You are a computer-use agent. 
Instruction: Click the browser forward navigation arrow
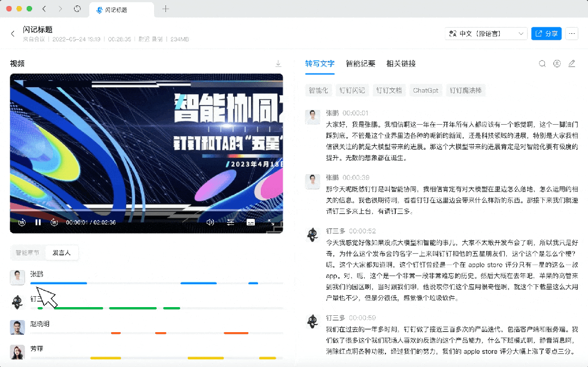pyautogui.click(x=60, y=9)
